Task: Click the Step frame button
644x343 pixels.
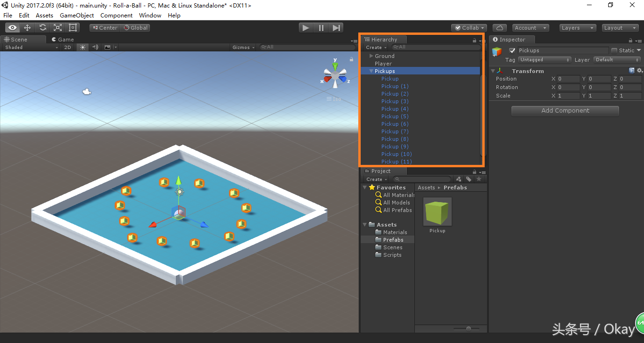Action: point(336,28)
